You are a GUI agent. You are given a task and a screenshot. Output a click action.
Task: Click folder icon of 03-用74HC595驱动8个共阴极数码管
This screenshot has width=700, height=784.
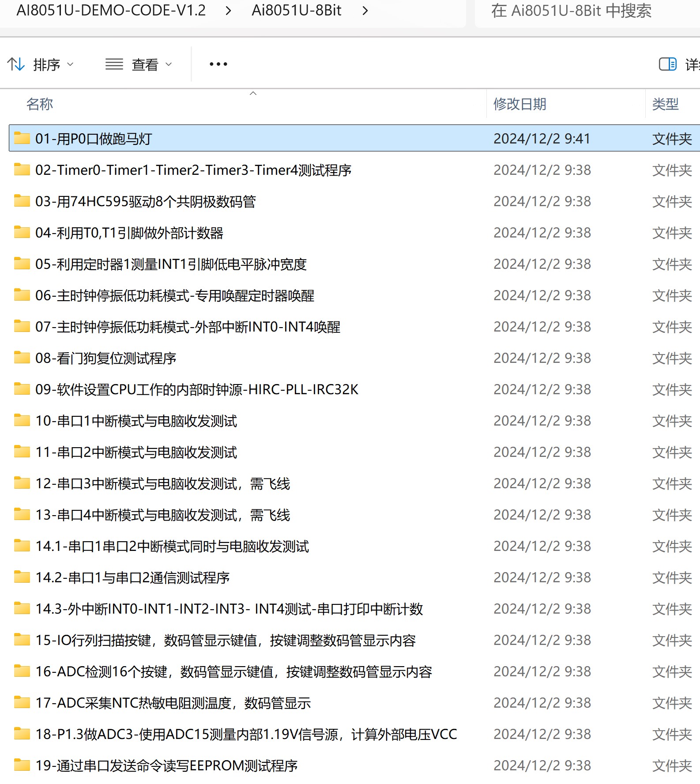[x=22, y=200]
